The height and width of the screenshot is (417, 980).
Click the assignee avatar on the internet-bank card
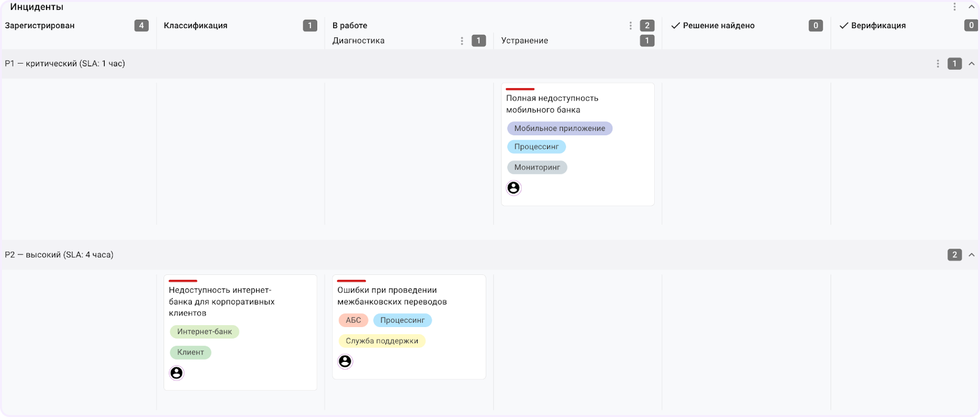(176, 373)
